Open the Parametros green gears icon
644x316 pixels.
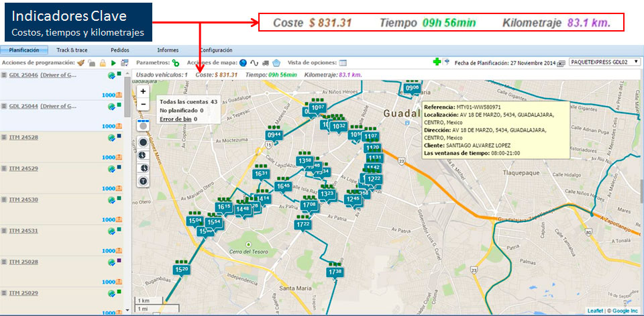(x=176, y=62)
